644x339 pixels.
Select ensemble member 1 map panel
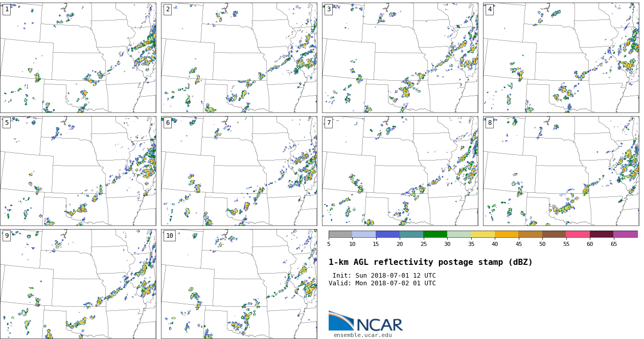pos(78,58)
